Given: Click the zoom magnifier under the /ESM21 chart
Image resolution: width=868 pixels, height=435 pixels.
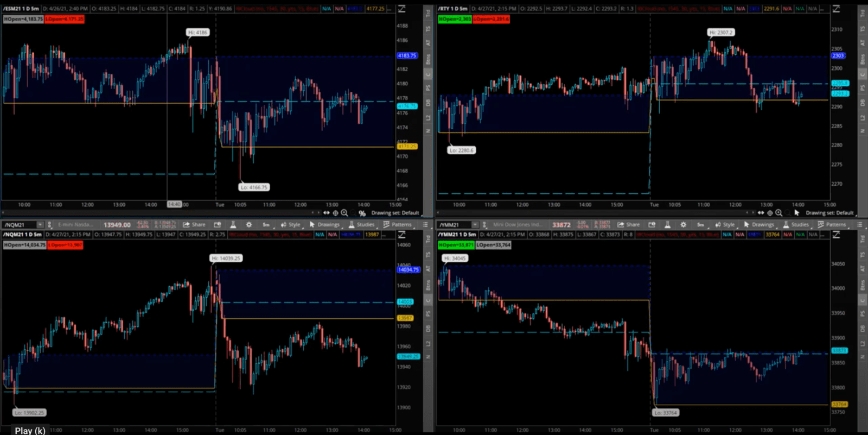Looking at the screenshot, I should tap(344, 213).
